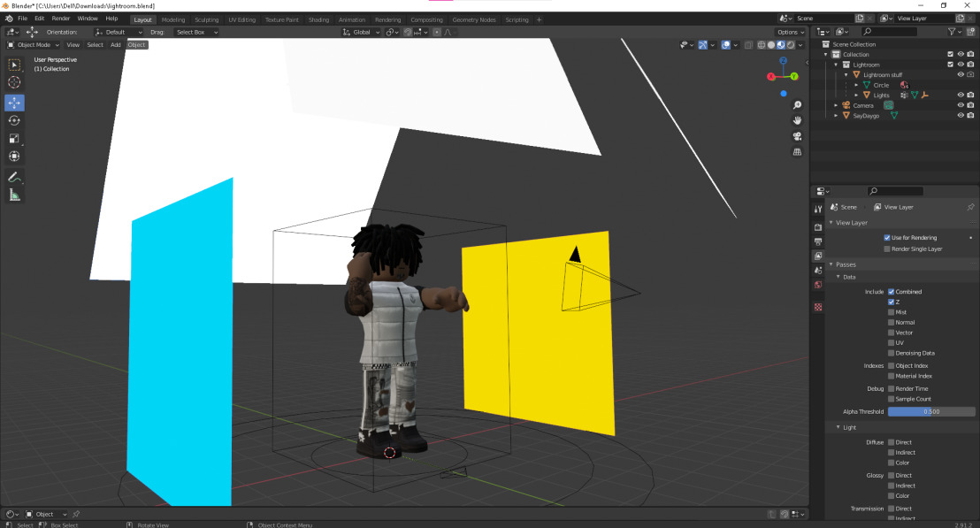Check the Render Single Layer checkbox
This screenshot has width=980, height=528.
coord(887,249)
